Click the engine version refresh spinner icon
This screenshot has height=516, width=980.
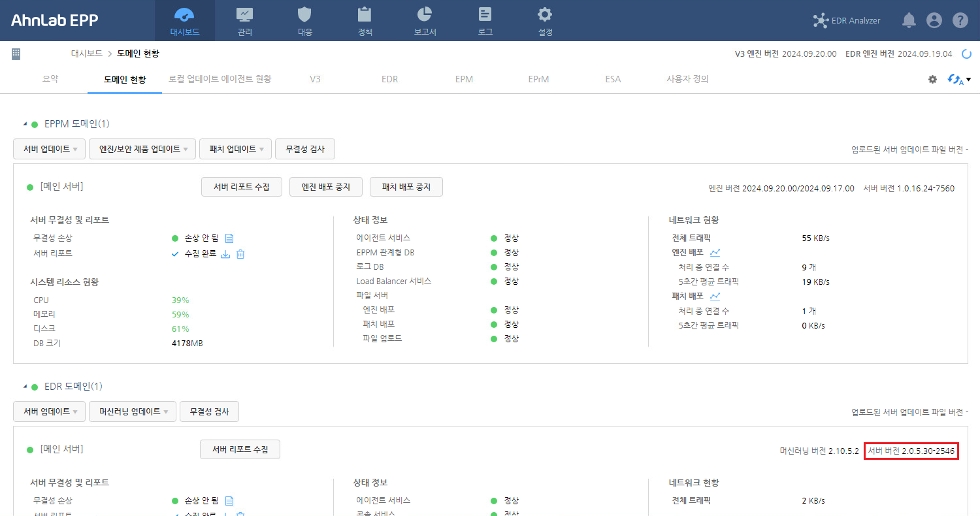[966, 54]
